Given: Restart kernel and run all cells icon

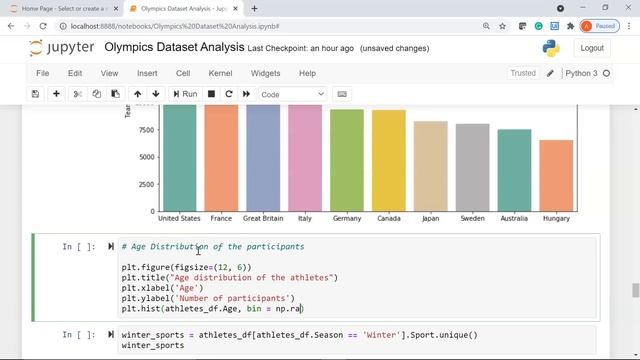Looking at the screenshot, I should click(247, 94).
